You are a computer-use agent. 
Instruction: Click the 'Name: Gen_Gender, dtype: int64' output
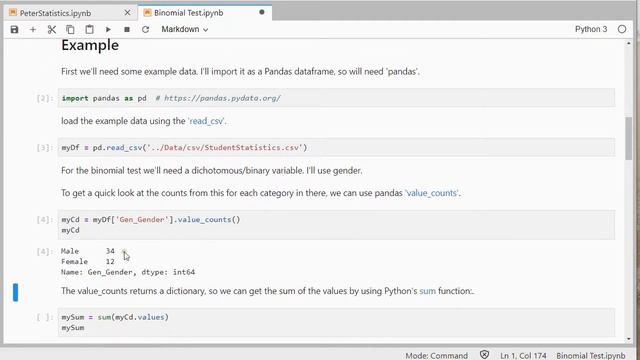point(128,272)
